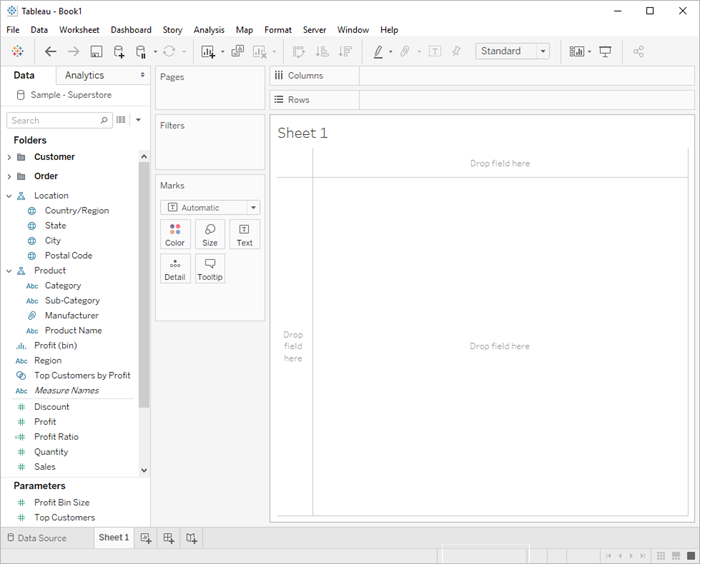Open the Automatic mark type dropdown
The image size is (705, 564).
210,208
